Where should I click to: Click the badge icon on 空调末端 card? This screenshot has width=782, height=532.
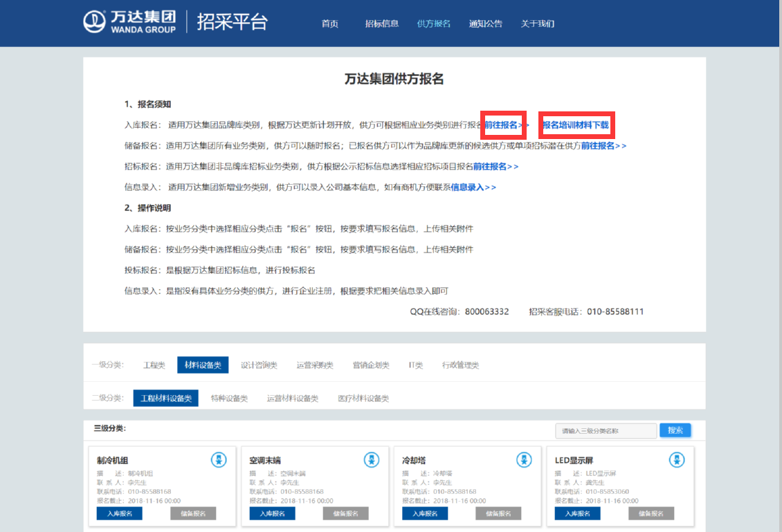tap(371, 459)
